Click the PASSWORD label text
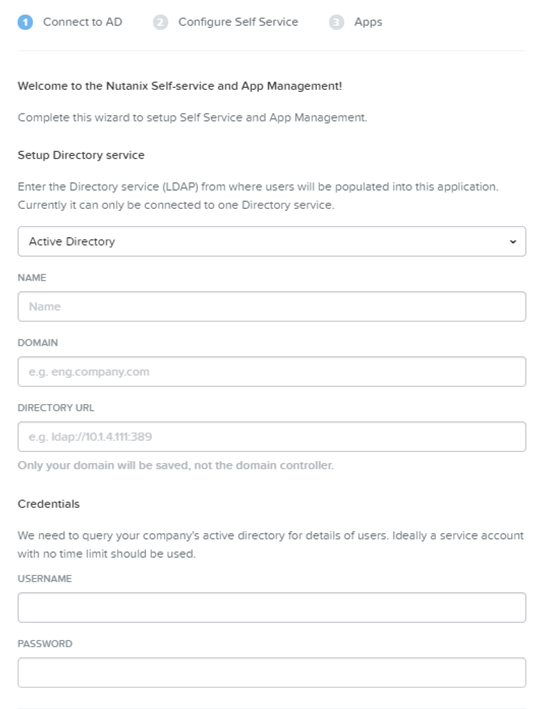 45,644
